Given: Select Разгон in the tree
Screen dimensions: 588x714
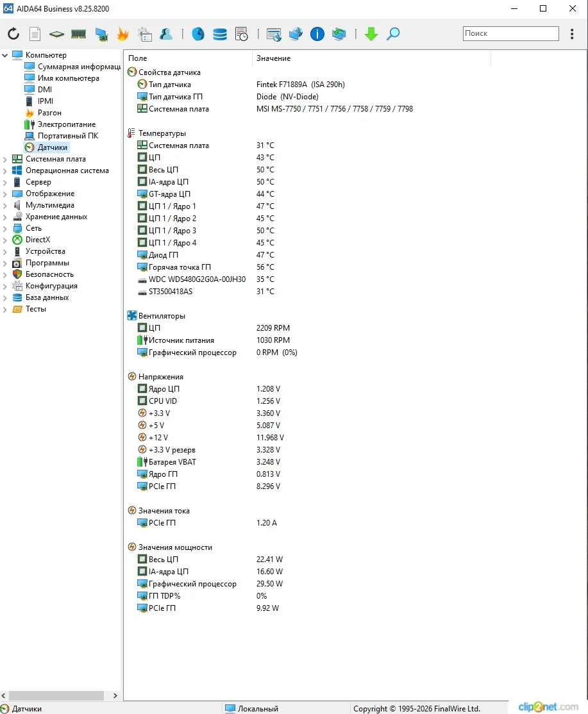Looking at the screenshot, I should 43,112.
